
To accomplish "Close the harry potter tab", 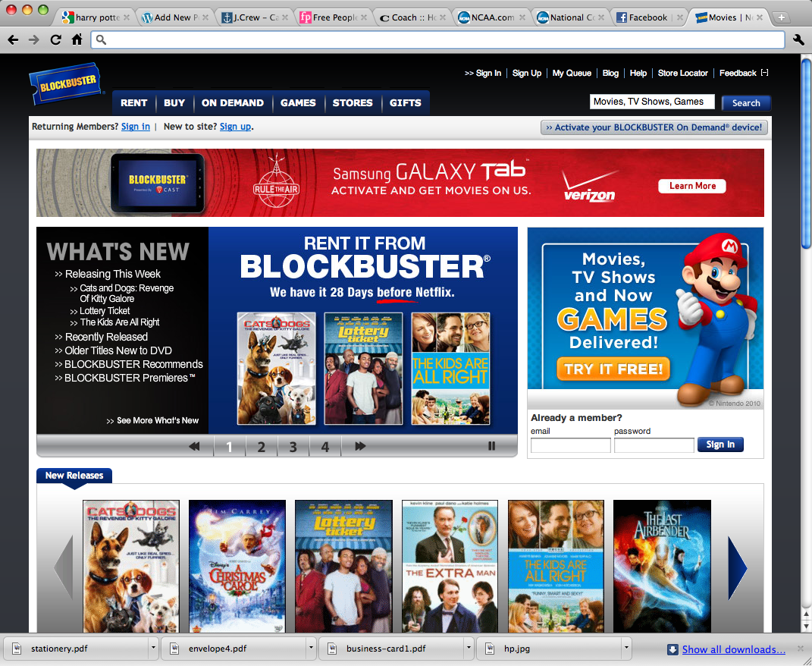I will (x=127, y=17).
